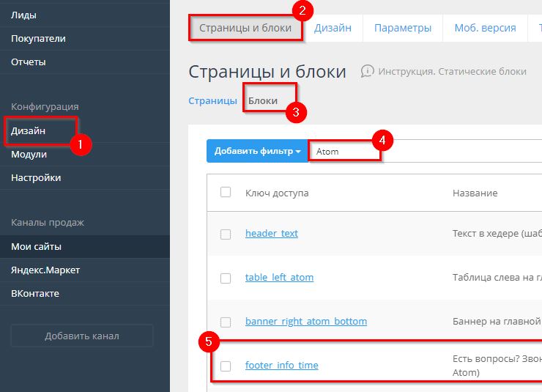Mark the footer_info_time row checkbox

point(226,366)
